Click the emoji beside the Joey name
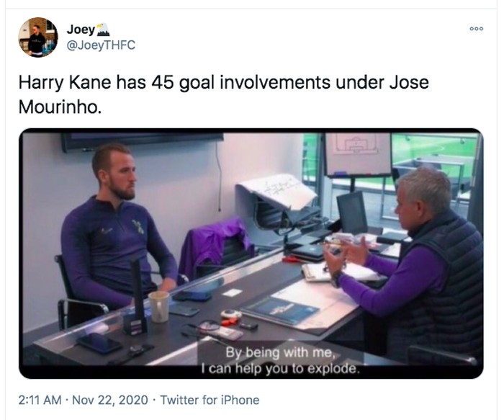 102,30
